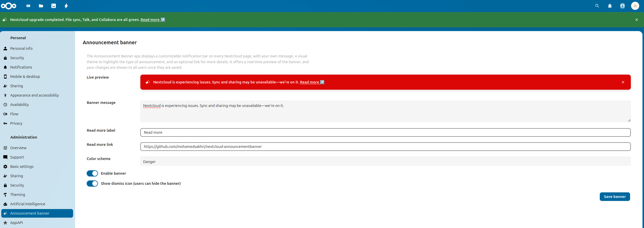Click the Save banner button
644x228 pixels.
(615, 197)
